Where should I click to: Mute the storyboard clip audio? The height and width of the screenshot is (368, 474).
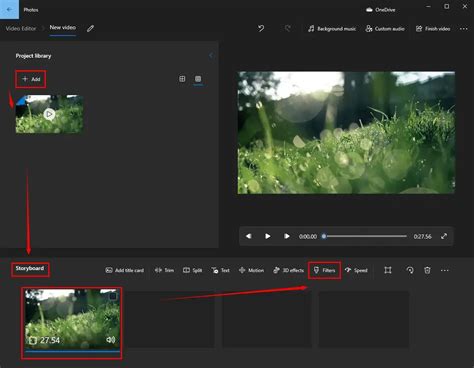click(110, 340)
